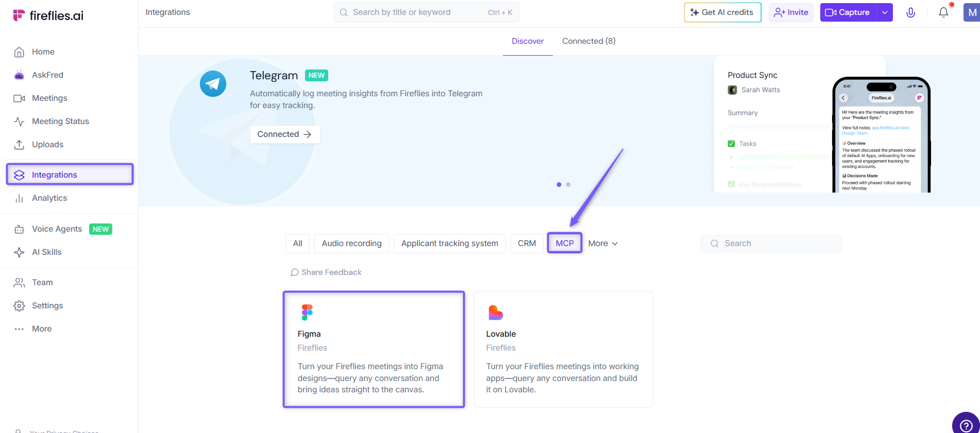Screen dimensions: 980x433
Task: Click NEW badge beside Voice Agents
Action: point(100,229)
